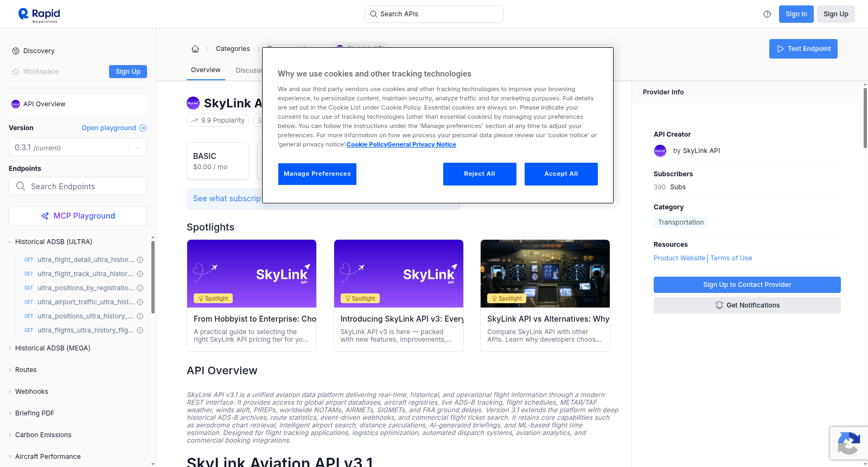Click the popularity trend arrow icon

coord(194,120)
